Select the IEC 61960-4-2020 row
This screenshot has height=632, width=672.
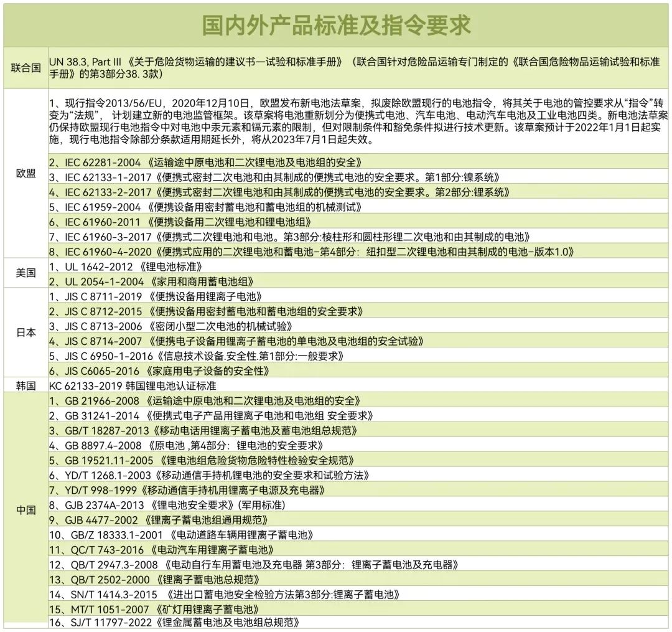[x=311, y=252]
